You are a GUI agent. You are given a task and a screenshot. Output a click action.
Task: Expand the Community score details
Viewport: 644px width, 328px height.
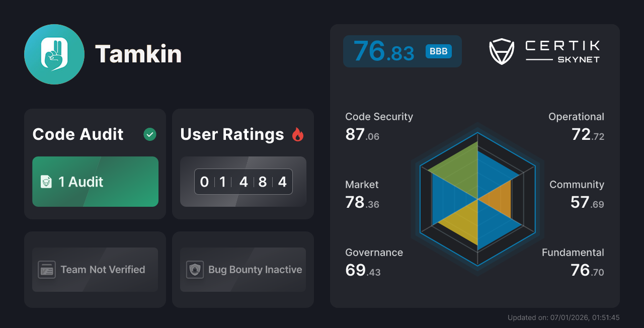point(577,194)
